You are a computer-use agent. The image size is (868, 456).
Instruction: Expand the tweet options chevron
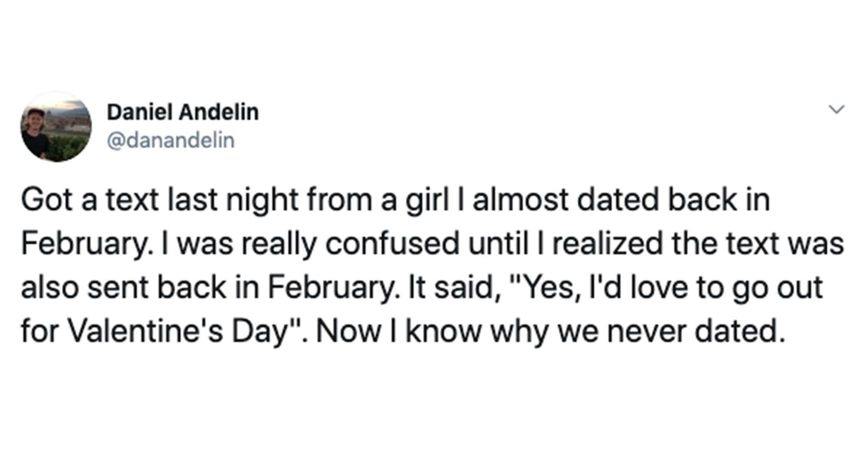point(837,109)
